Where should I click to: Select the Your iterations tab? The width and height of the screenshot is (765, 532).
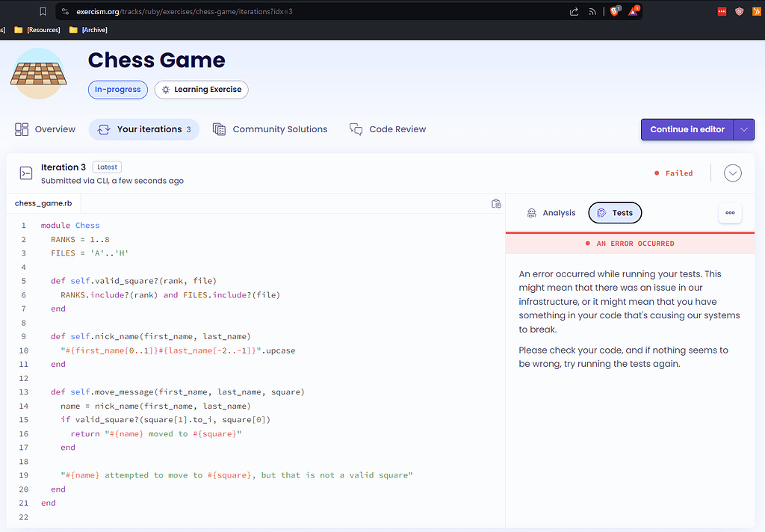tap(144, 129)
